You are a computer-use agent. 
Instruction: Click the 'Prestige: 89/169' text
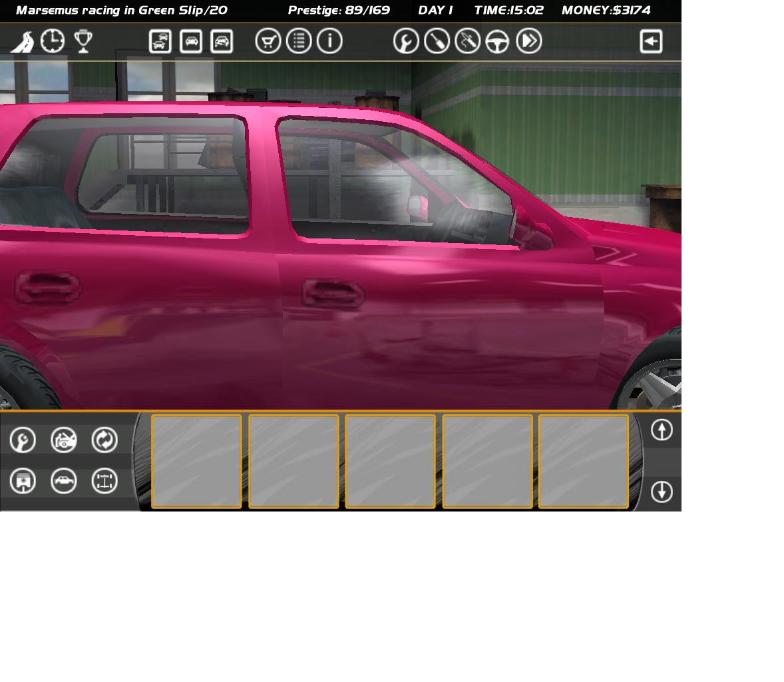click(x=339, y=10)
